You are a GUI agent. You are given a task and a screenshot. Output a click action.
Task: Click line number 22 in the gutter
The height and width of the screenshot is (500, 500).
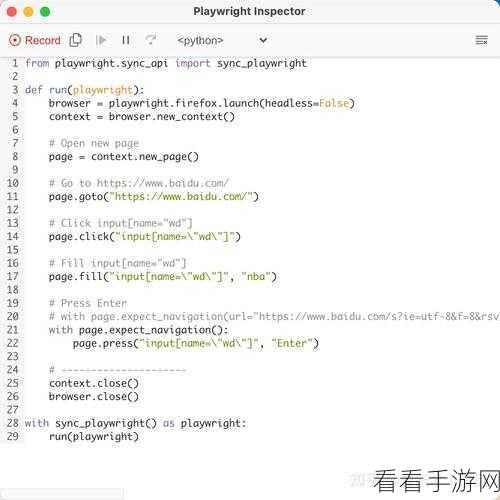(13, 343)
